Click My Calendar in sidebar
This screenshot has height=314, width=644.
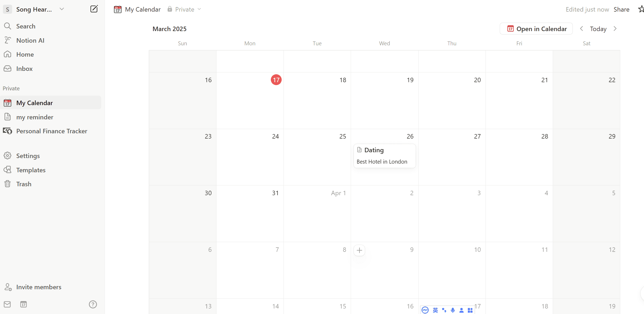[35, 103]
